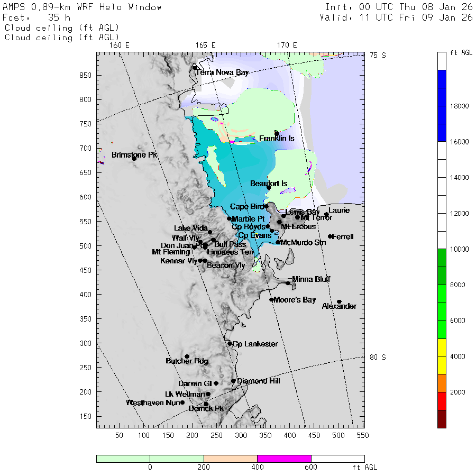This screenshot has width=476, height=476.
Task: Click the Diamond Hill label
Action: coord(258,381)
